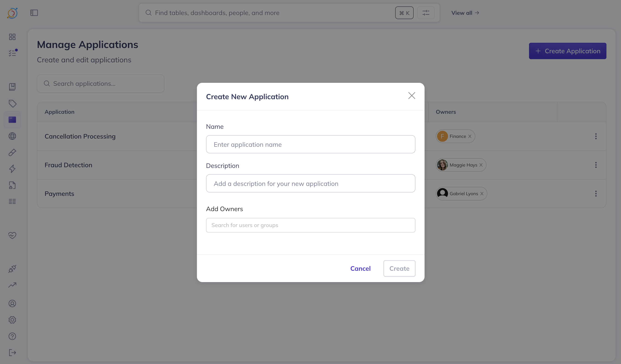Viewport: 621px width, 364px height.
Task: Remove Finance owner from Cancellation Processing
Action: 470,136
